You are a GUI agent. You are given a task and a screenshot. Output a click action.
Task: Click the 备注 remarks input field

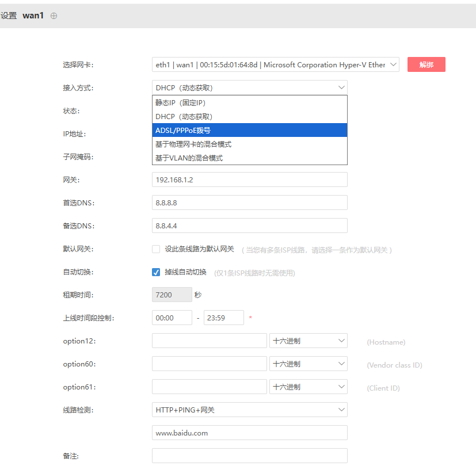click(x=250, y=456)
